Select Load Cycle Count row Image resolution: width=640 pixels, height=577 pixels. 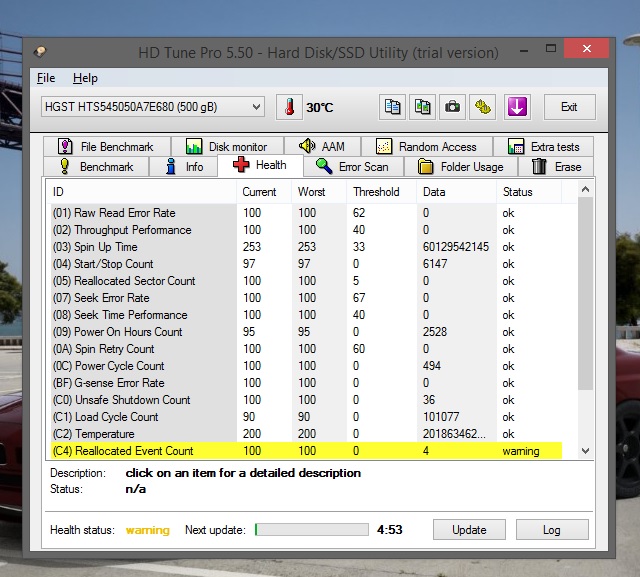coord(306,417)
